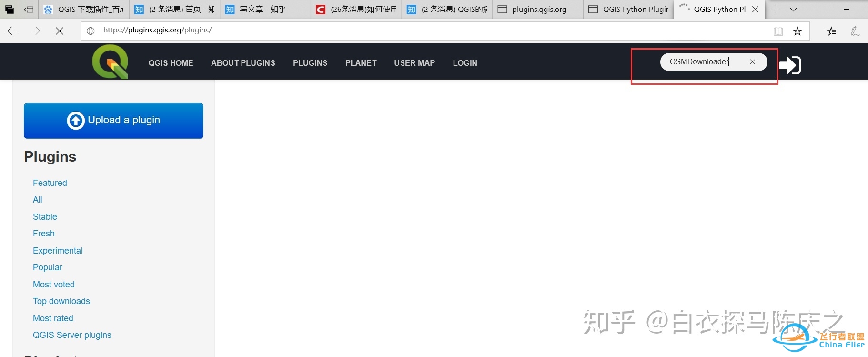The image size is (868, 357).
Task: Switch to the inactive QGIS Python Plugin tab
Action: coord(628,9)
